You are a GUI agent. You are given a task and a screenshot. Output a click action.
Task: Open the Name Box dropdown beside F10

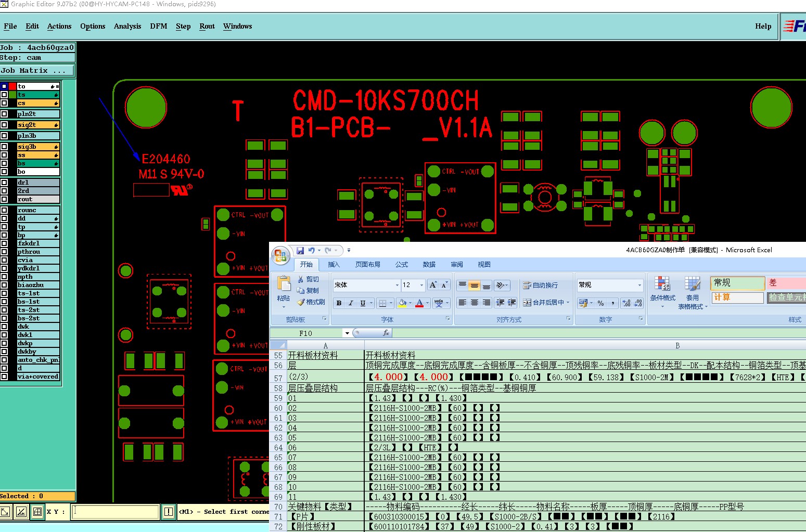347,333
